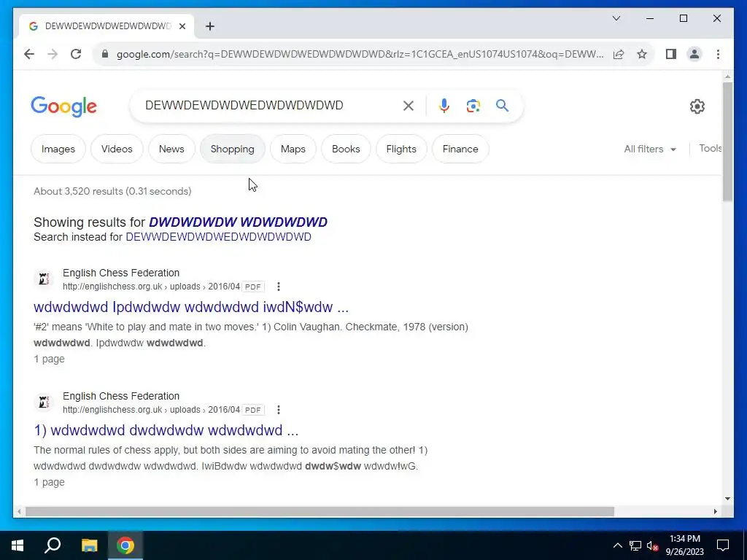Open network status tray icon
Viewport: 747px width, 560px height.
pyautogui.click(x=635, y=545)
